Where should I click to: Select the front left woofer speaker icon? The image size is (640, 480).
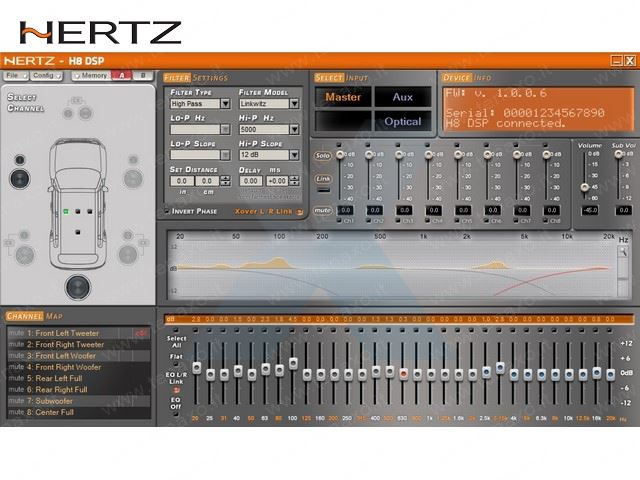20,178
